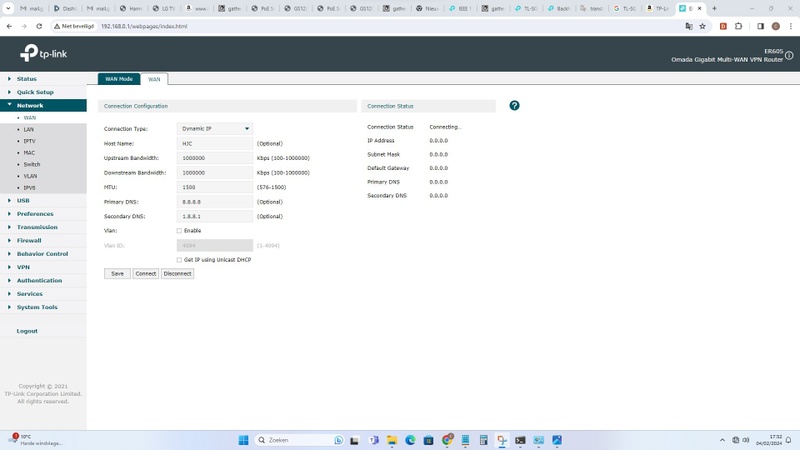Enable the Vlan checkbox
The image size is (800, 450).
[x=179, y=231]
